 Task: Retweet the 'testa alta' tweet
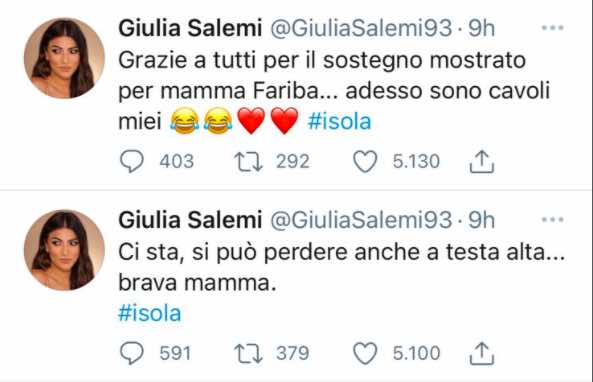[x=248, y=353]
